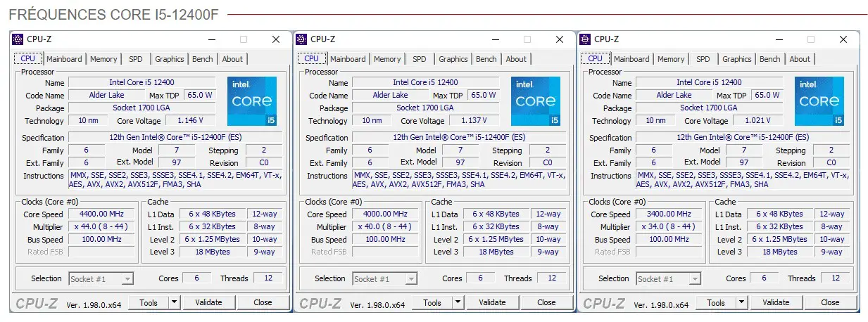Click the Cores 6 field in the right window
Image resolution: width=868 pixels, height=322 pixels.
[765, 278]
